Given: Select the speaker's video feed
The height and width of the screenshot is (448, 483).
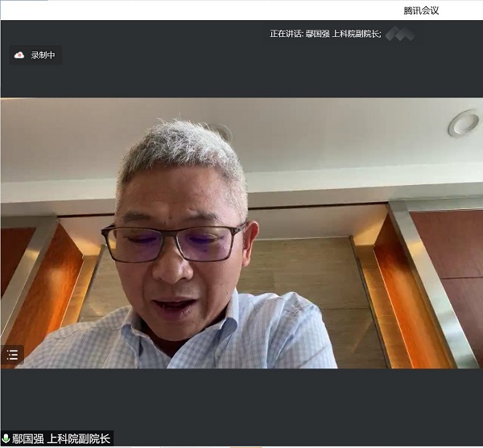Looking at the screenshot, I should (242, 233).
